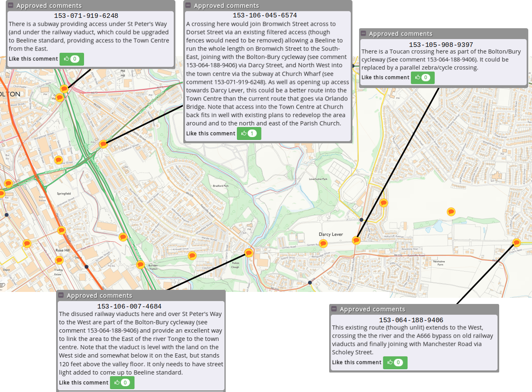This screenshot has height=392, width=532.
Task: Collapse the 153-106-045-6574 Approved comments panel
Action: click(x=188, y=5)
